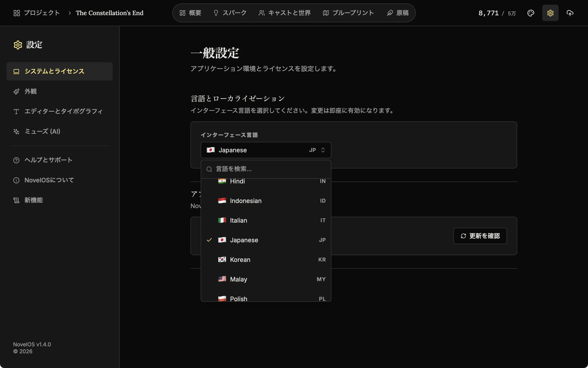
Task: Click the T typography icon in sidebar
Action: pos(16,111)
